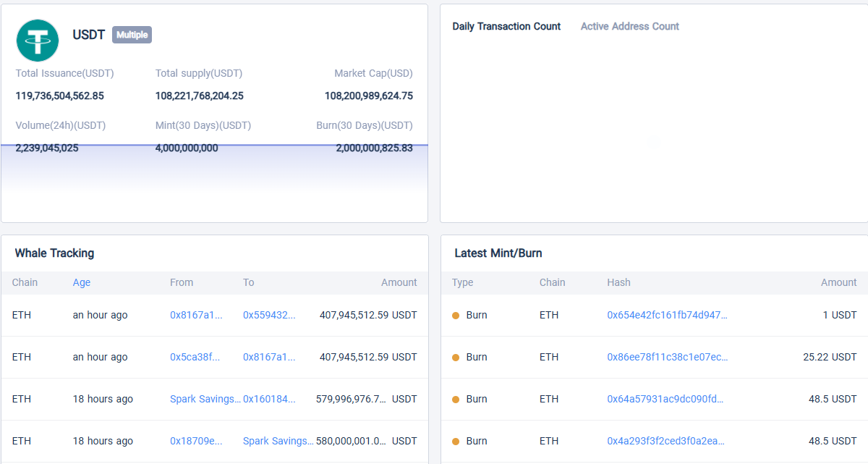Click amount 579,996,976.7 USDT
868x464 pixels.
(x=367, y=399)
